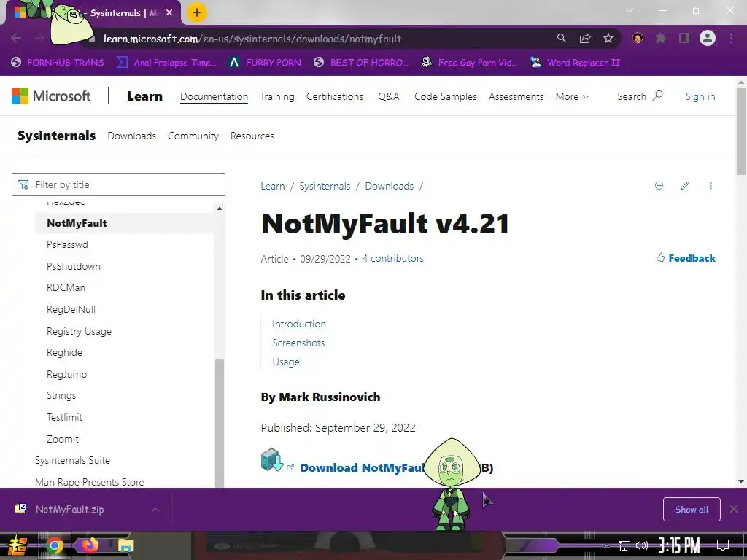This screenshot has height=560, width=747.
Task: Open Firefox from the taskbar
Action: [90, 545]
